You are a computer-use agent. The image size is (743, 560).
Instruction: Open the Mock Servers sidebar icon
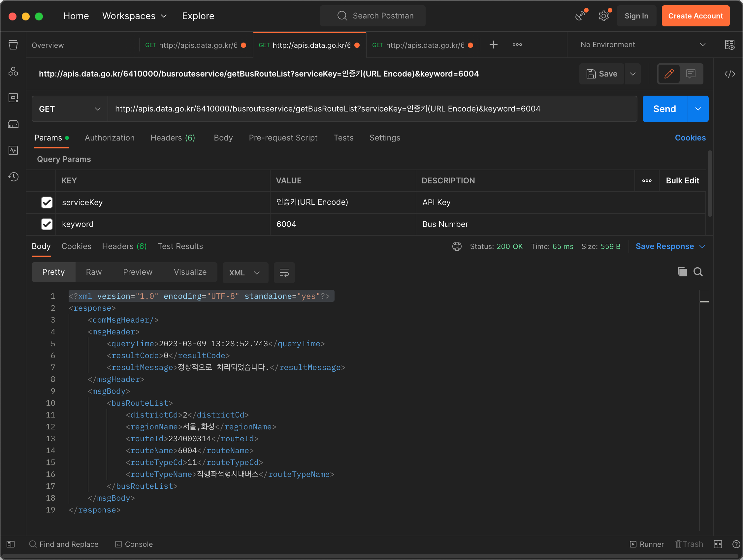[x=13, y=124]
